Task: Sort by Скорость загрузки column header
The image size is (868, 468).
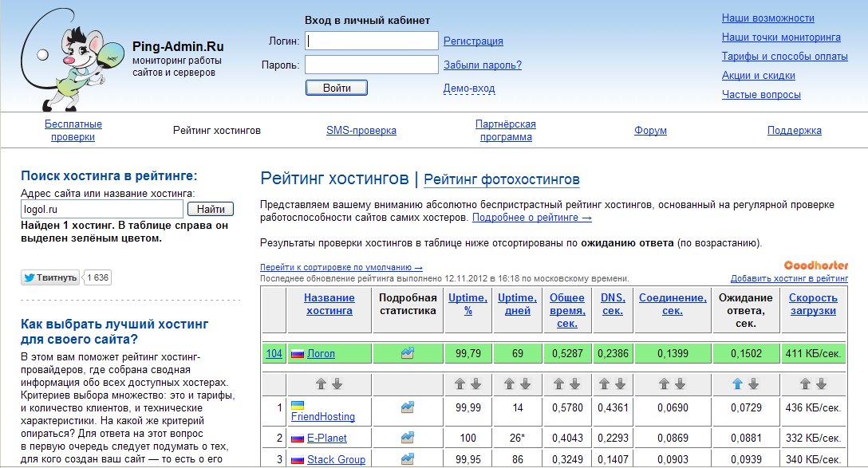Action: tap(813, 305)
